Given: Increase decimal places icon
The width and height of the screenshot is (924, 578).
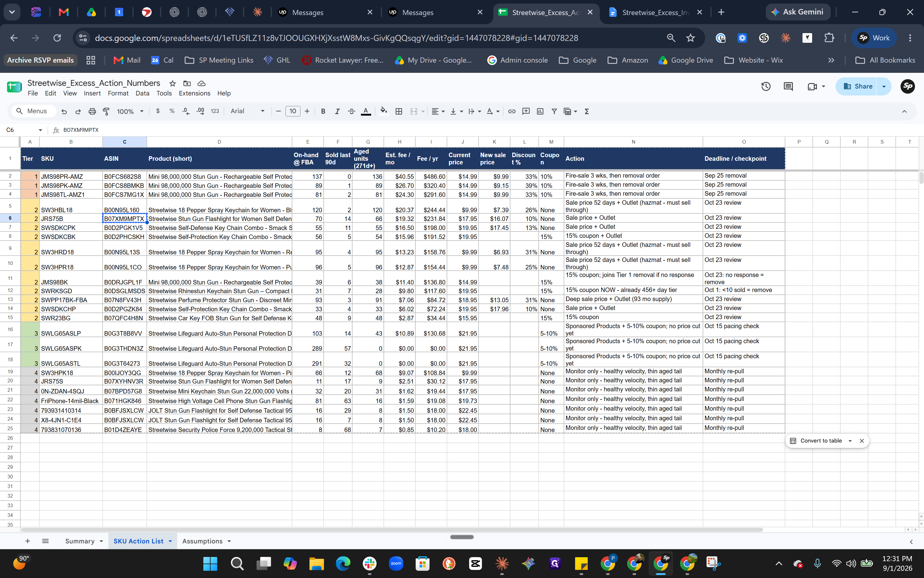Looking at the screenshot, I should coord(200,111).
